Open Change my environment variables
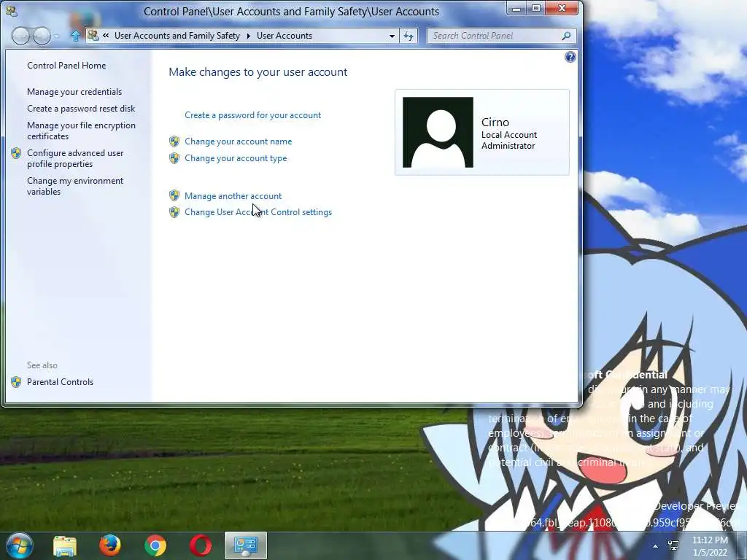Image resolution: width=747 pixels, height=560 pixels. [75, 186]
